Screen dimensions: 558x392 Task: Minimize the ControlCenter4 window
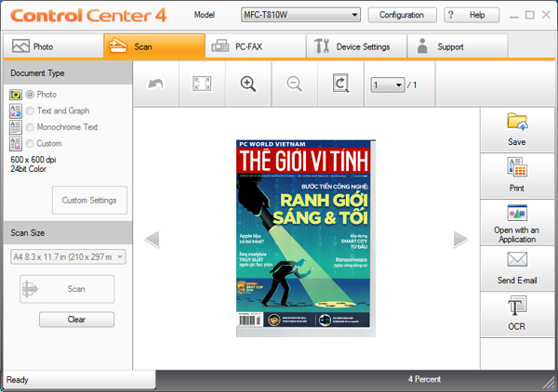coord(514,16)
